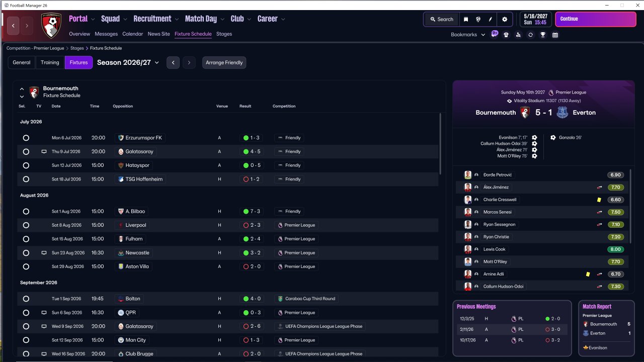
Task: Select the Erzurumspor FK fixture radio button
Action: 26,138
